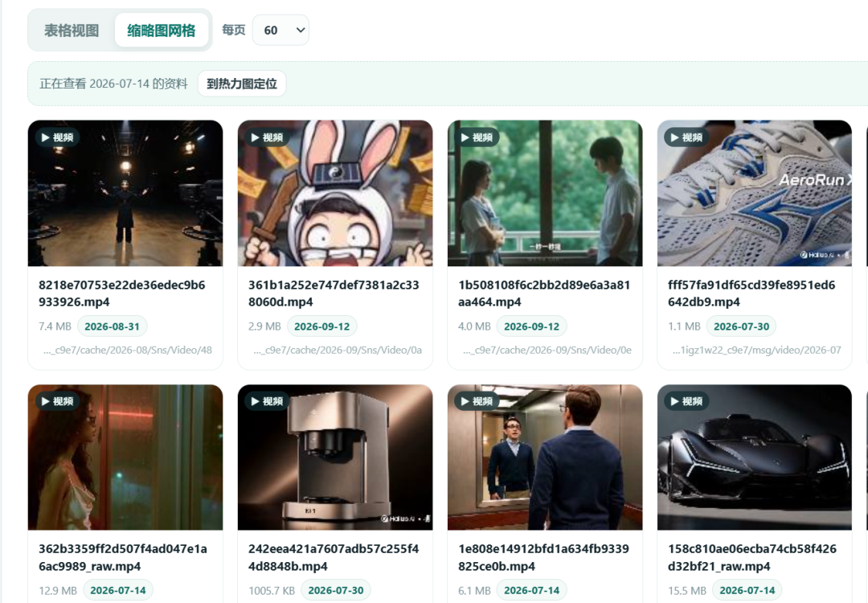Click 2026-07-30 tag on the 242eea421a card
This screenshot has height=603, width=868.
pos(335,590)
